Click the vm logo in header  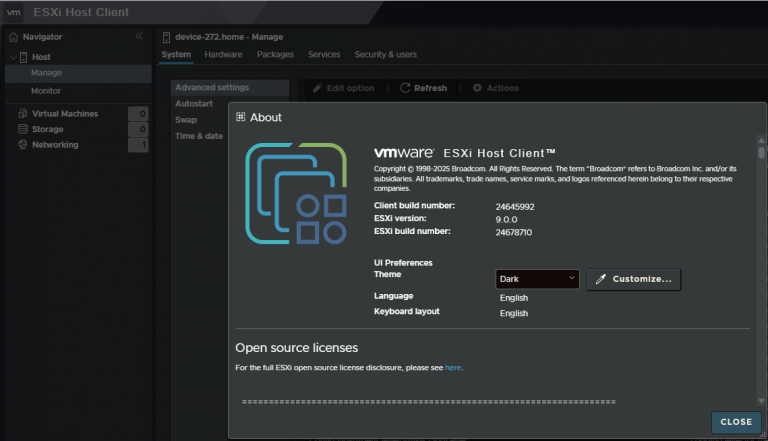[x=14, y=12]
